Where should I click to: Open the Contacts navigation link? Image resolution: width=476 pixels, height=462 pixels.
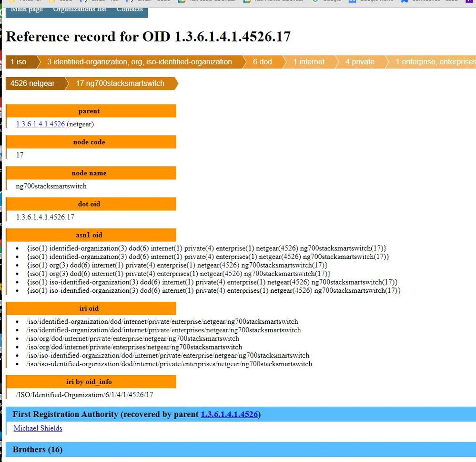pyautogui.click(x=130, y=10)
